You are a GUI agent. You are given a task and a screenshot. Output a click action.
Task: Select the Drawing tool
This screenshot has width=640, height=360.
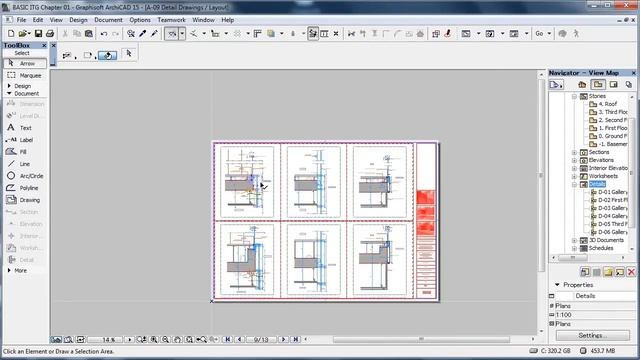(25, 200)
